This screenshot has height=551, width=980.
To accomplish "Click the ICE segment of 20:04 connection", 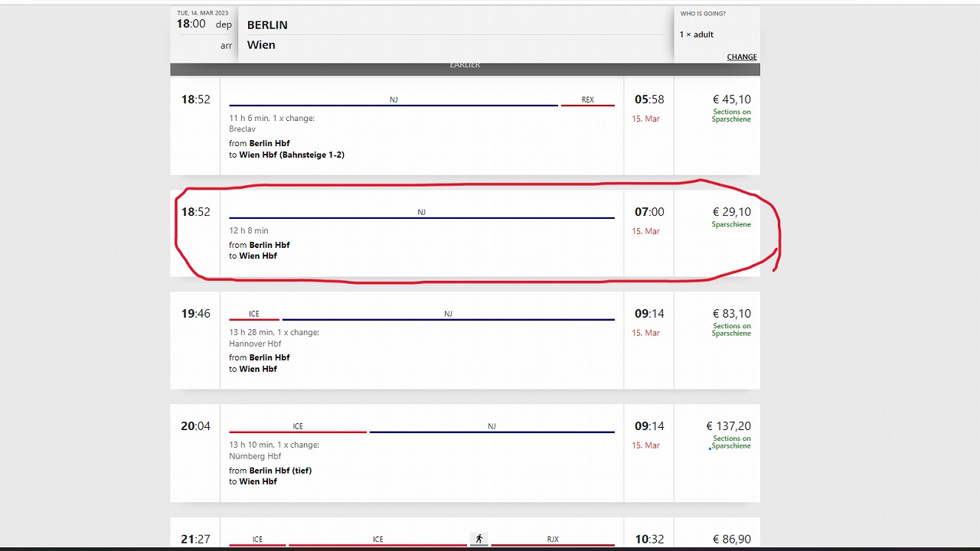I will coord(298,426).
